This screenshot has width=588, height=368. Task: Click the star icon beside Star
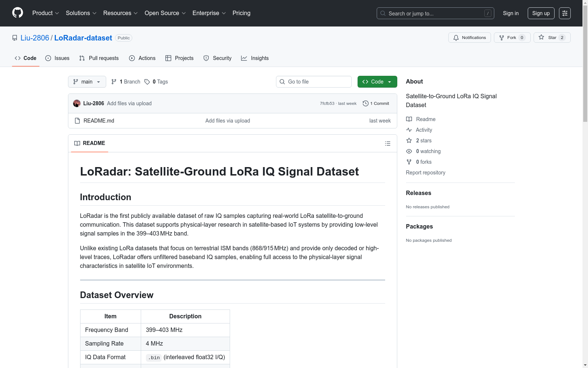tap(541, 38)
